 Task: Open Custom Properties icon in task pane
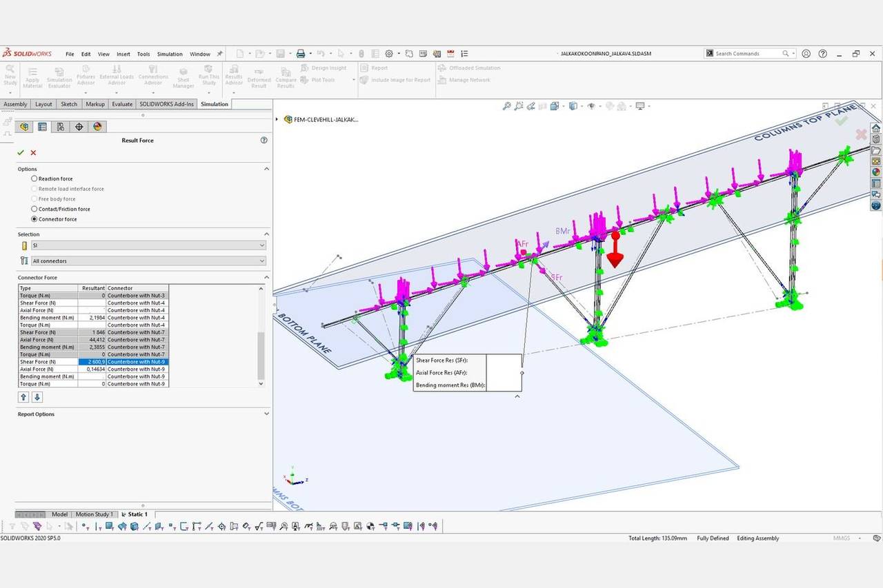pyautogui.click(x=876, y=183)
